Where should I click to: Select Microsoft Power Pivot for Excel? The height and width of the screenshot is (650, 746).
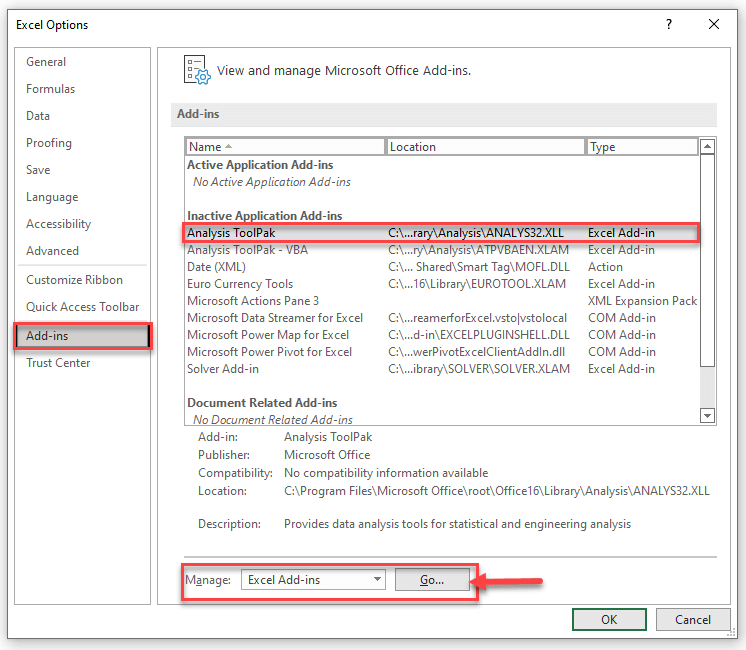(x=442, y=352)
